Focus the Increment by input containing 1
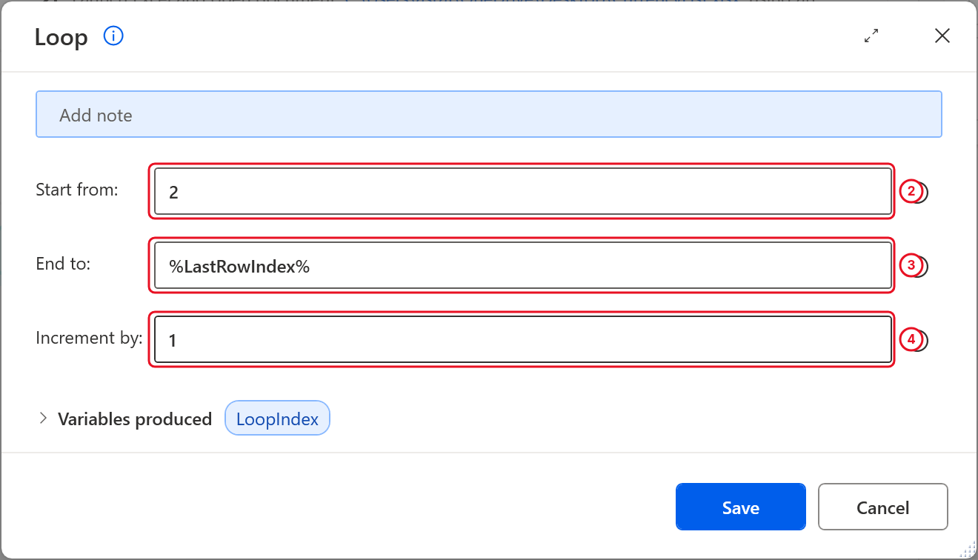Image resolution: width=978 pixels, height=560 pixels. coord(522,340)
